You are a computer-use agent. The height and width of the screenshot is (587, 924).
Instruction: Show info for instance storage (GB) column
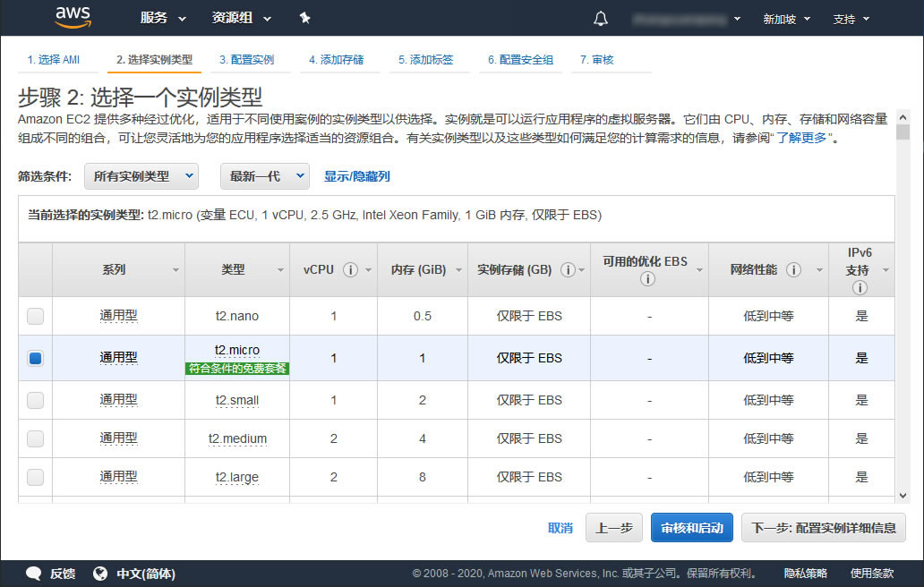tap(568, 269)
